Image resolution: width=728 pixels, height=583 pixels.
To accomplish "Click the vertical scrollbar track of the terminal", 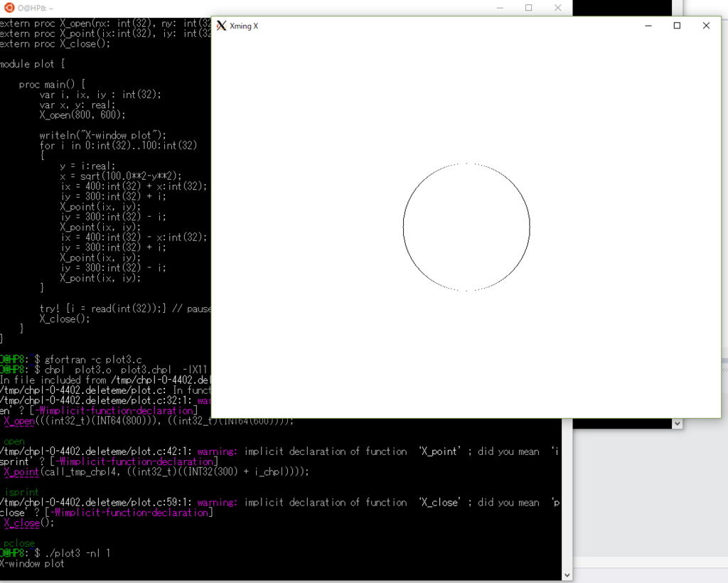I will pyautogui.click(x=567, y=498).
